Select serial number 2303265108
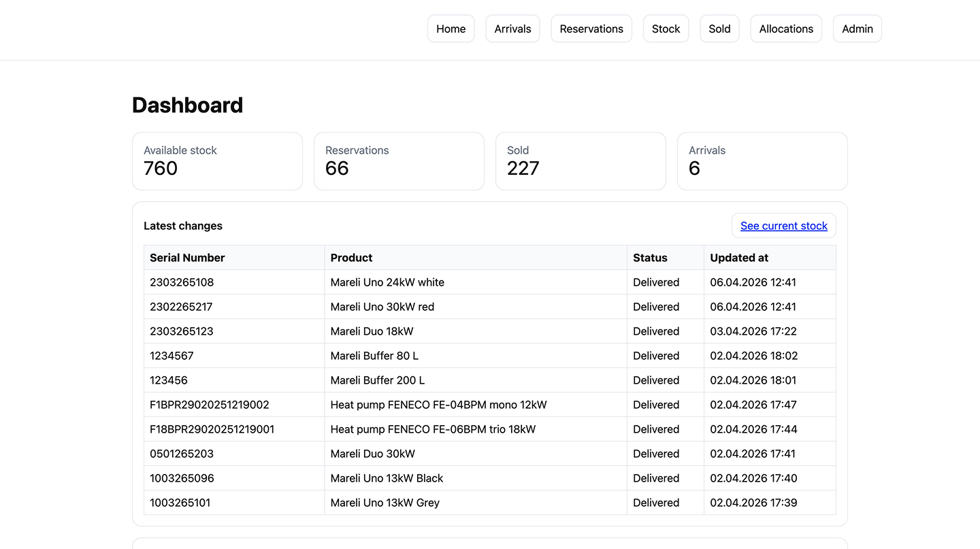 tap(182, 282)
